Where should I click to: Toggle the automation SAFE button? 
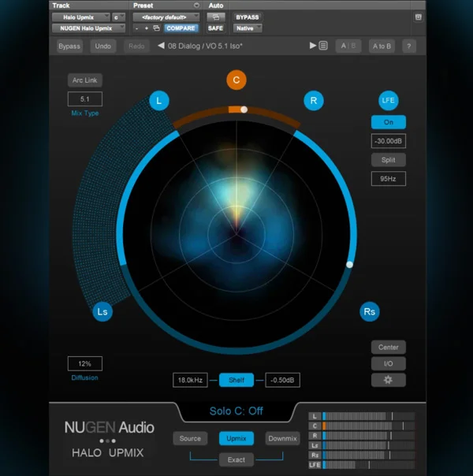pyautogui.click(x=216, y=28)
